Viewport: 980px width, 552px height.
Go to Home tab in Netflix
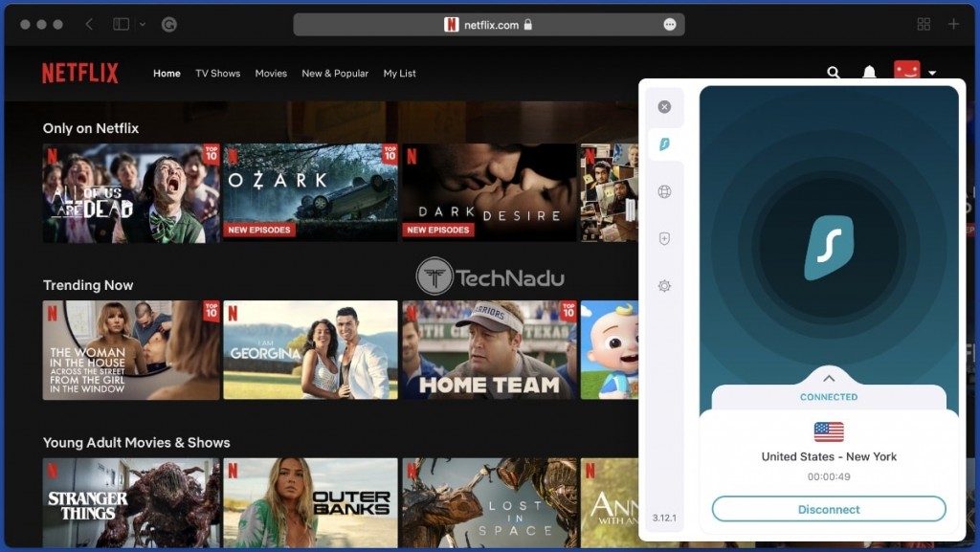167,73
